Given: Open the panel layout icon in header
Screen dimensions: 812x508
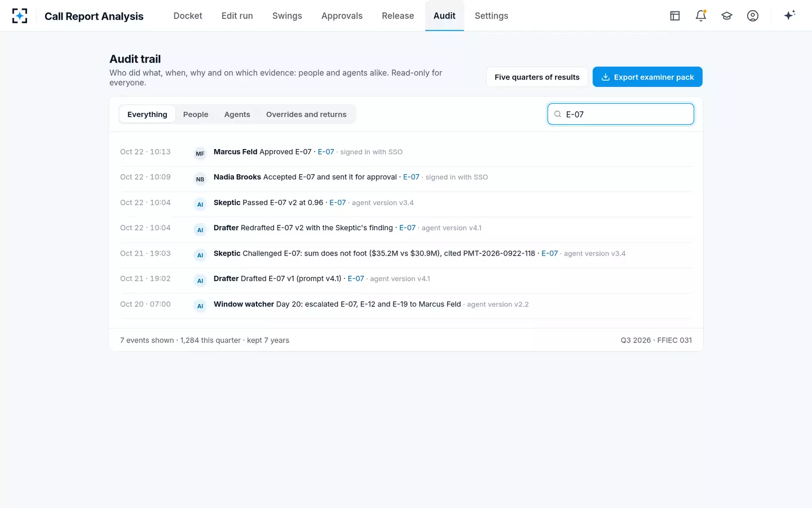Looking at the screenshot, I should click(x=675, y=16).
